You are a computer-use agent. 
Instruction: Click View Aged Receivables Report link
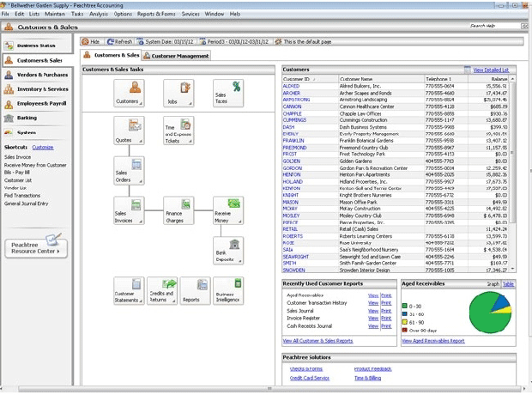pos(433,341)
